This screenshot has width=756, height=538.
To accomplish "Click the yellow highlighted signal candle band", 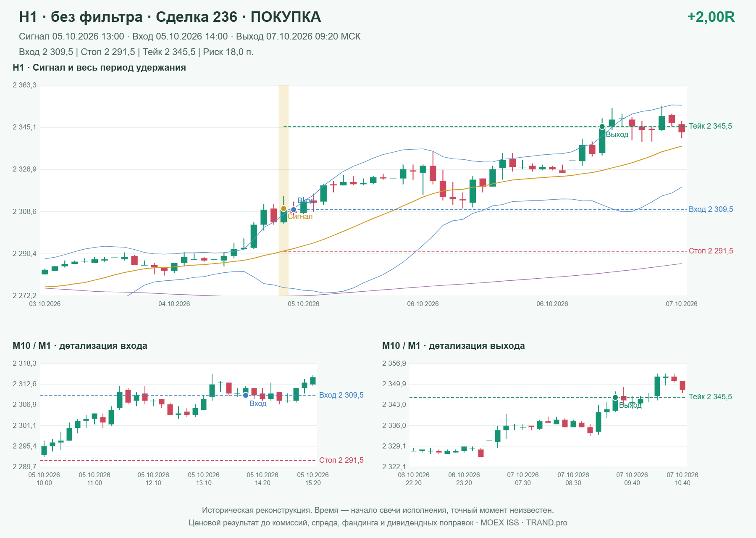I will coord(283,190).
